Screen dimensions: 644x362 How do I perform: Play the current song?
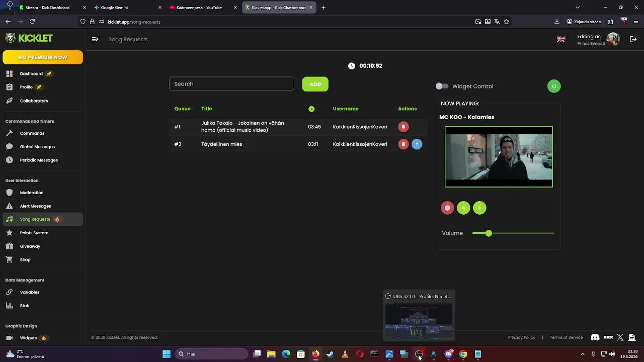(479, 208)
